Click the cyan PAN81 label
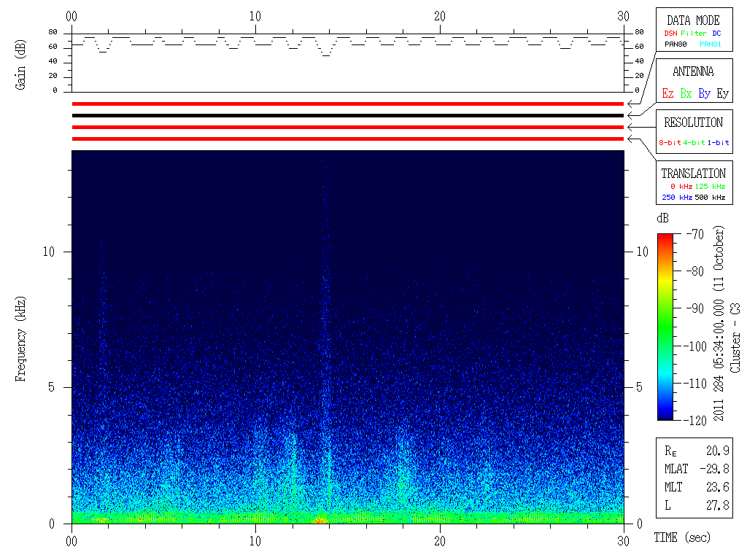Viewport: 747px width, 560px height. click(x=711, y=44)
